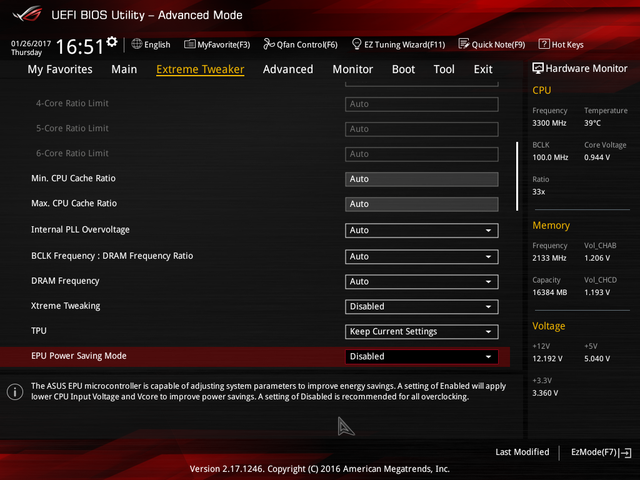The width and height of the screenshot is (640, 480).
Task: Click the 6-Core Ratio Limit field
Action: coord(421,154)
